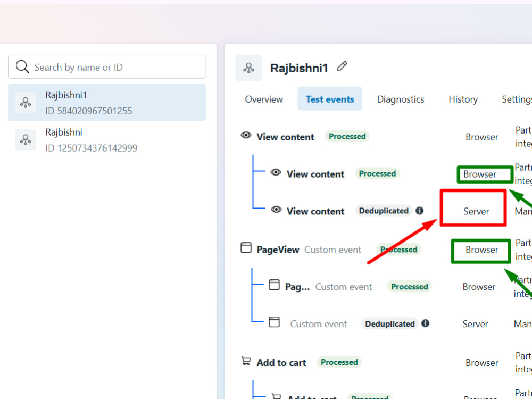Click Custom event label on Deduplicated row
The height and width of the screenshot is (399, 532).
point(318,324)
